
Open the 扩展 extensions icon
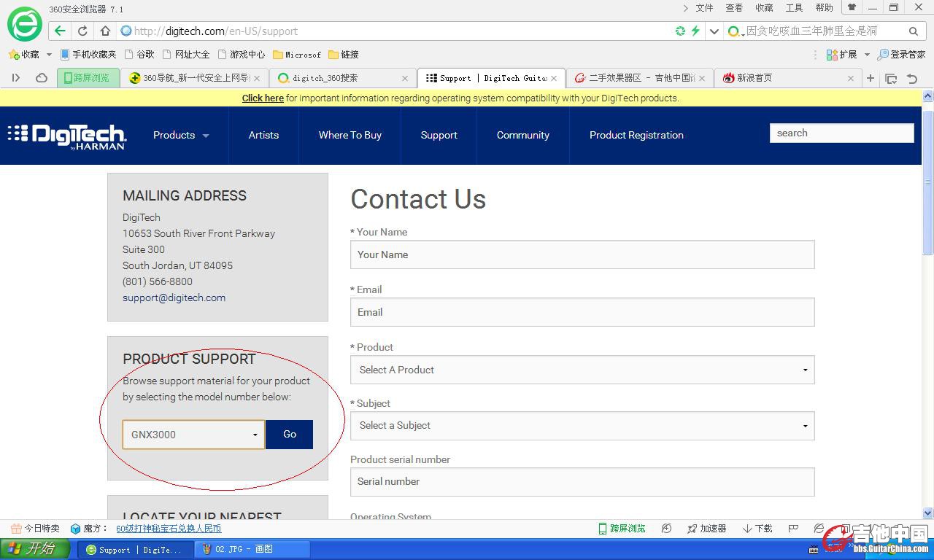(x=841, y=55)
